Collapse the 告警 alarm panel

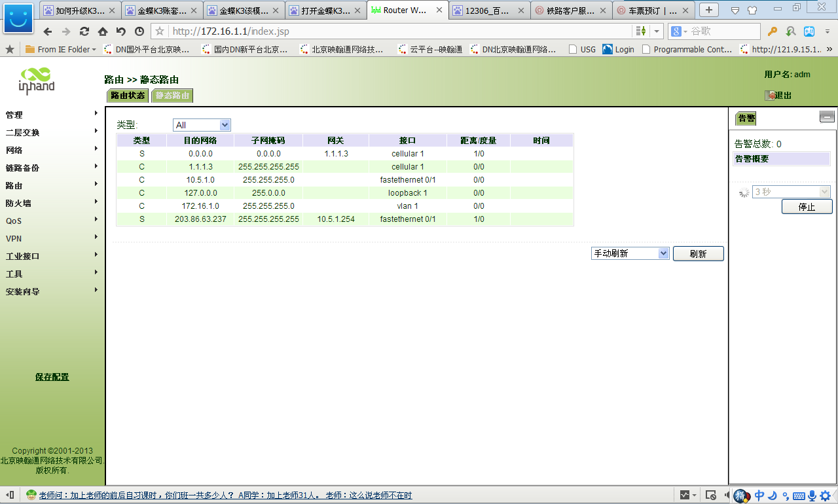click(827, 117)
